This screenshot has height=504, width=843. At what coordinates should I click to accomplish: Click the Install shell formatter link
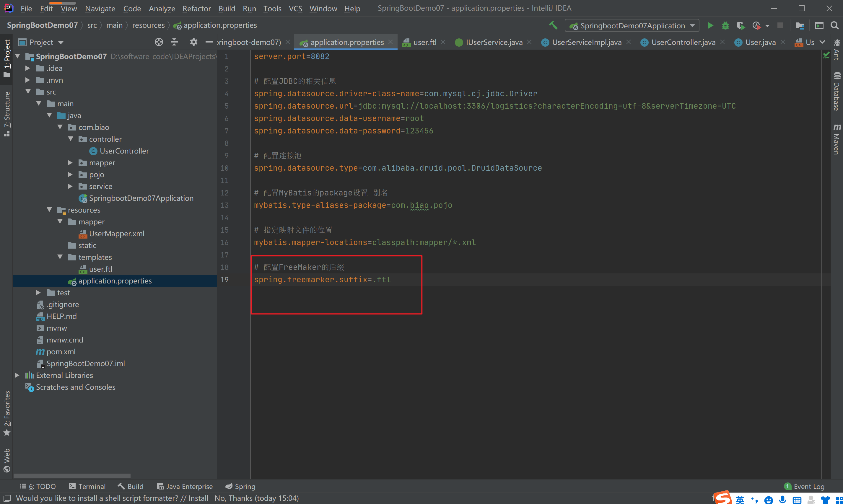198,498
